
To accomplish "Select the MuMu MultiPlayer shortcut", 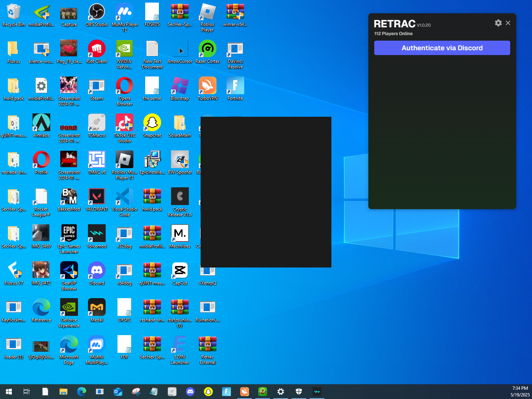I will pyautogui.click(x=97, y=350).
